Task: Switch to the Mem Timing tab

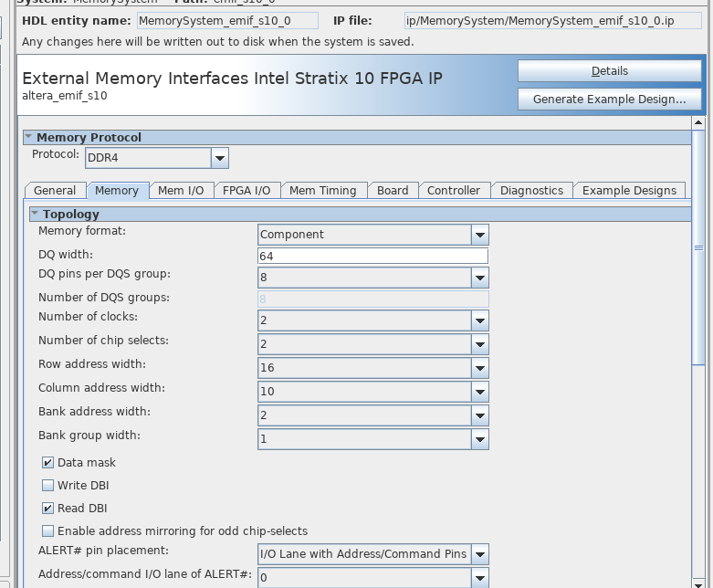Action: point(323,191)
